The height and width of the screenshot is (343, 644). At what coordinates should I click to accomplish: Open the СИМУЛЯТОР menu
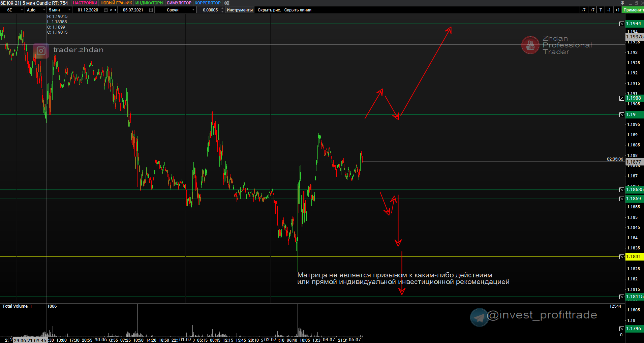tap(179, 3)
